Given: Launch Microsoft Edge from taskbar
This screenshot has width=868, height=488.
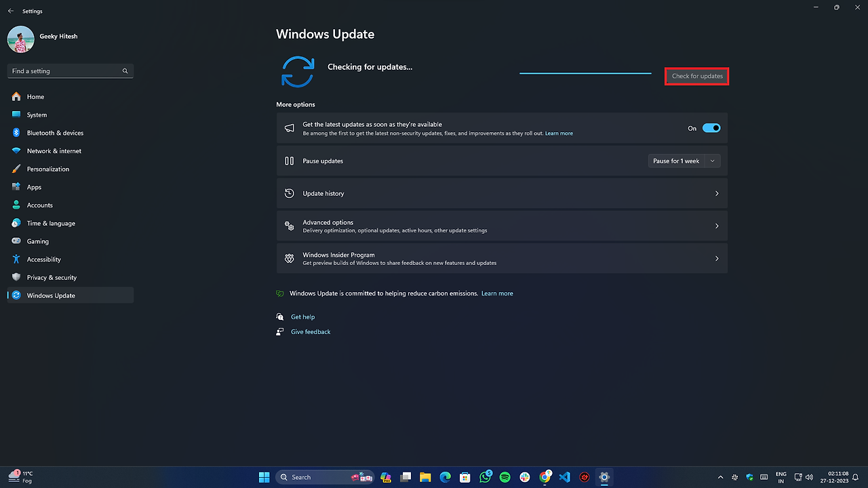Looking at the screenshot, I should [446, 477].
